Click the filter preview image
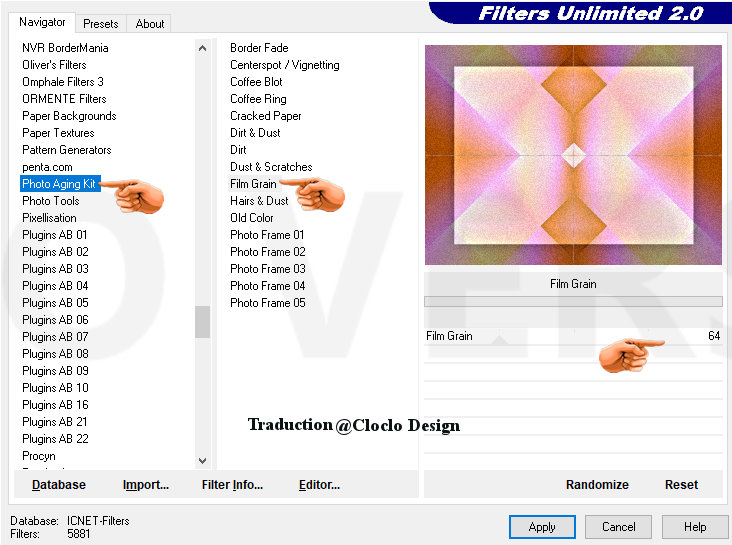This screenshot has width=732, height=545. tap(573, 155)
